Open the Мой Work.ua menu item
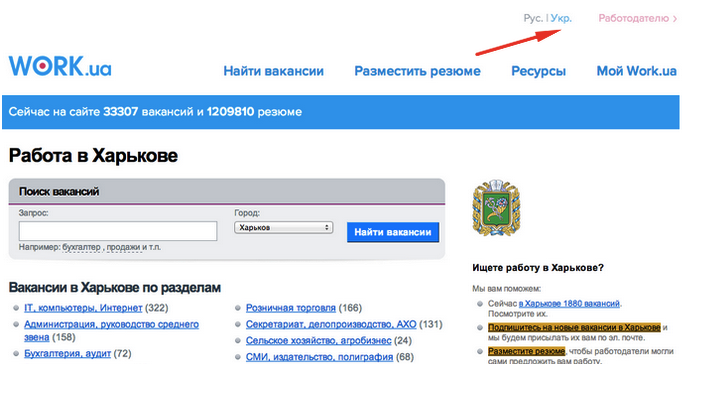 (x=637, y=71)
